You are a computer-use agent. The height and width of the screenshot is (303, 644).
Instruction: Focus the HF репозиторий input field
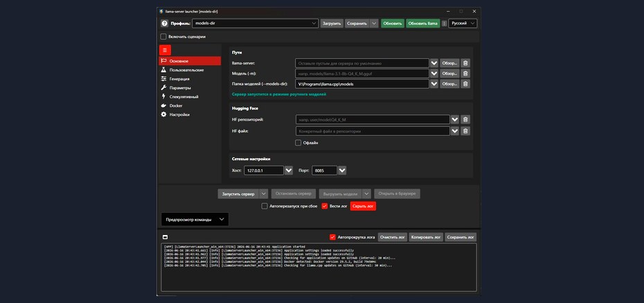click(x=373, y=120)
